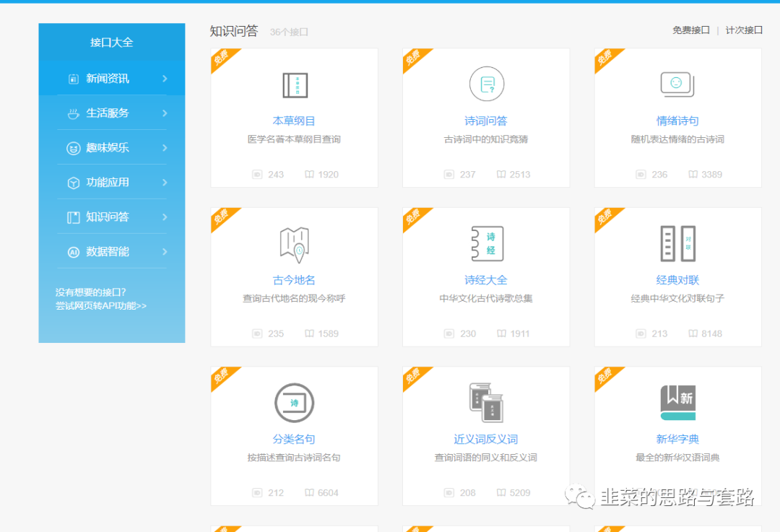Click the 近义词反义词 stacked books icon

tap(486, 402)
